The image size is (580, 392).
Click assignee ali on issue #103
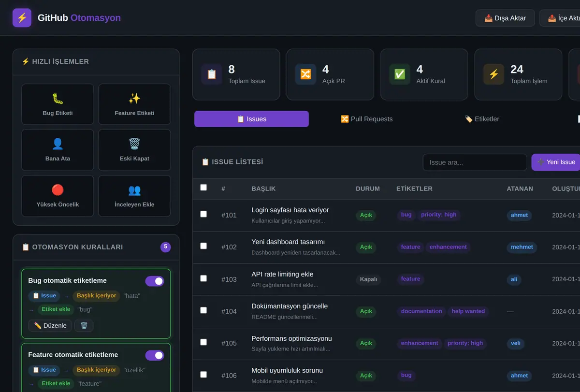coord(514,279)
